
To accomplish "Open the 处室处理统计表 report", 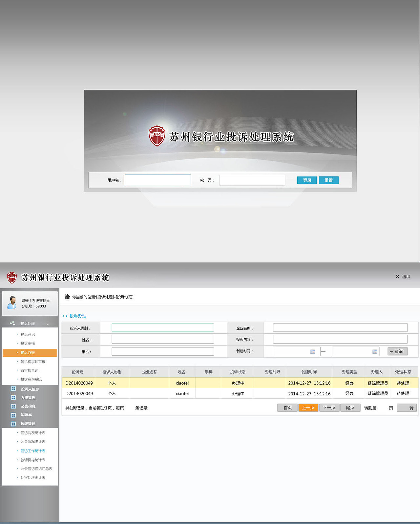I will (x=33, y=477).
